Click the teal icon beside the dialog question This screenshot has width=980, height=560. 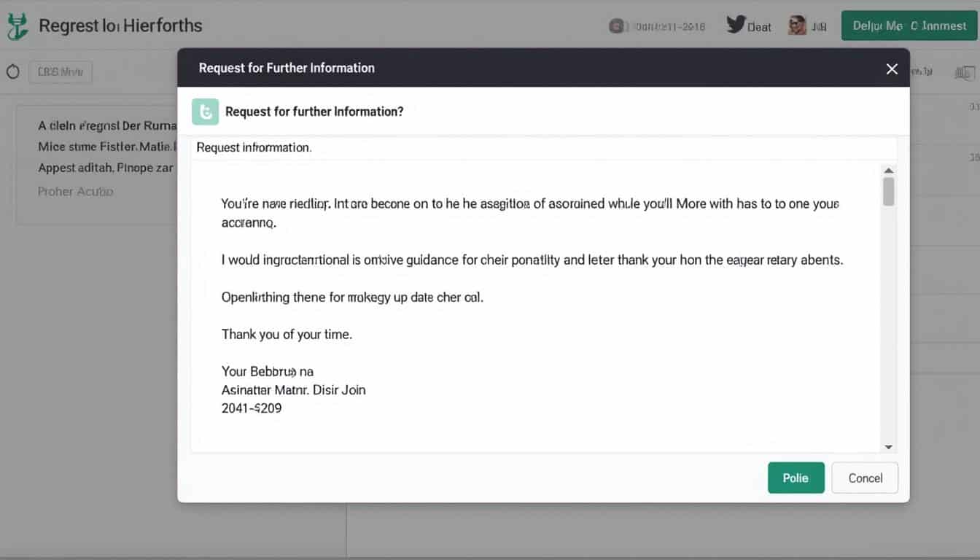[x=205, y=112]
